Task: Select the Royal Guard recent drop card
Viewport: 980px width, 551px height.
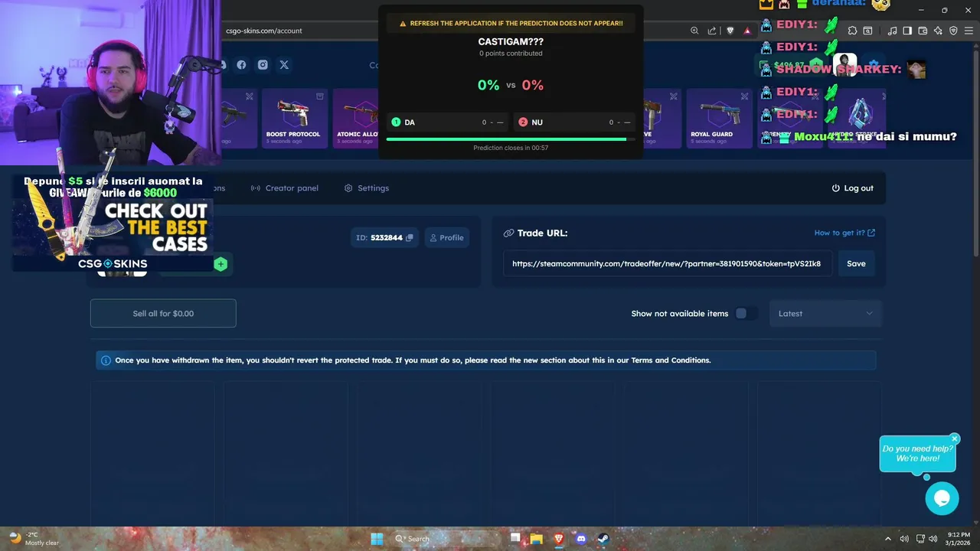Action: pos(718,119)
